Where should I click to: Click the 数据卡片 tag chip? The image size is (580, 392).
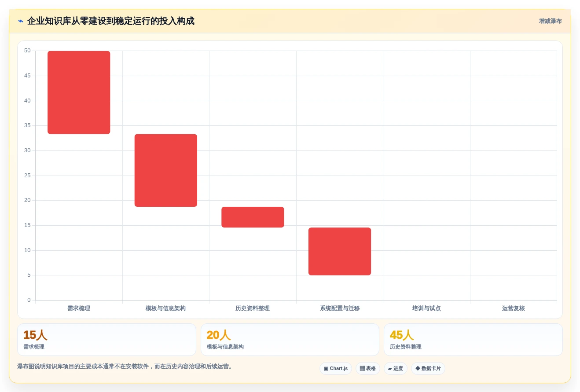(x=428, y=369)
